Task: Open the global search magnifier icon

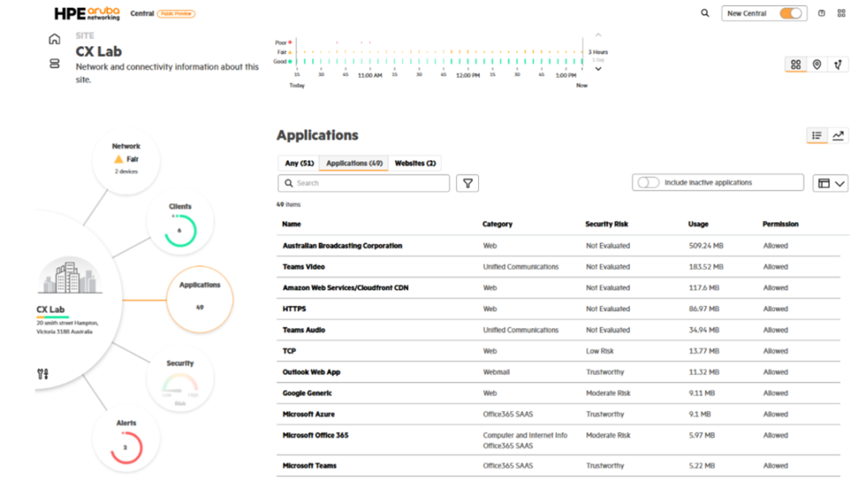Action: tap(705, 13)
